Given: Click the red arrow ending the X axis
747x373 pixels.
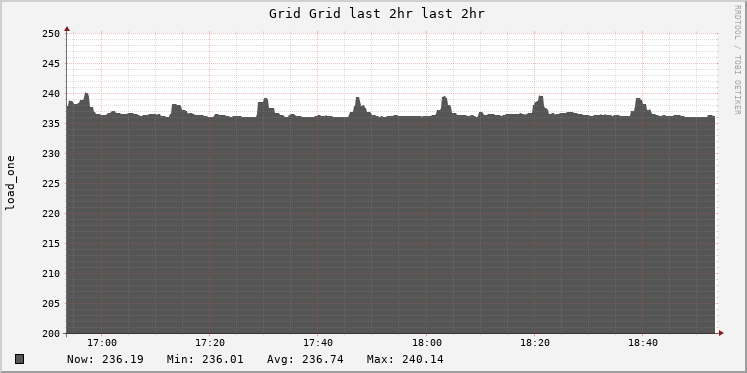Looking at the screenshot, I should point(721,333).
